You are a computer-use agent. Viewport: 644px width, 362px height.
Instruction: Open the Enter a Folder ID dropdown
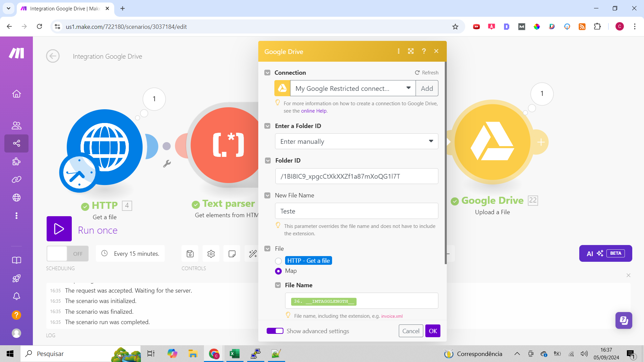[x=357, y=141]
